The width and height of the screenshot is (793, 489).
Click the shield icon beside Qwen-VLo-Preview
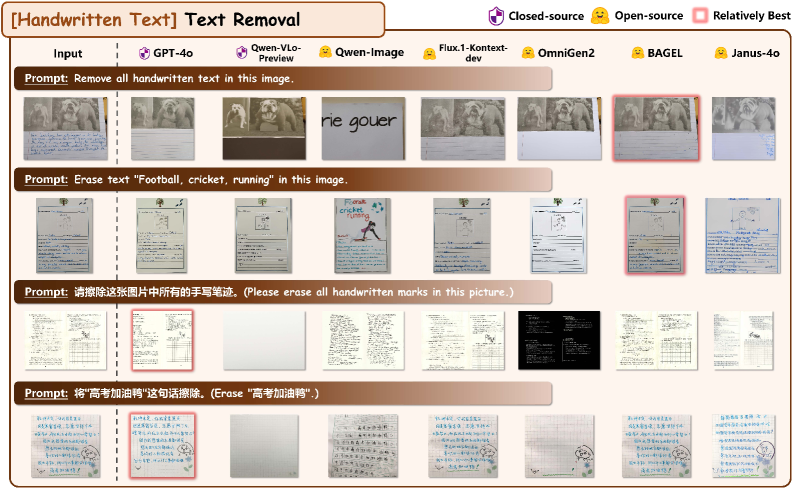[x=242, y=53]
